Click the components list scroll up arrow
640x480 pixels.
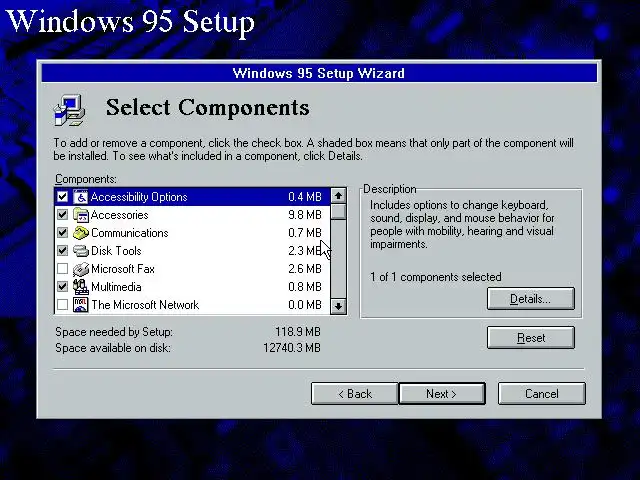tap(338, 196)
